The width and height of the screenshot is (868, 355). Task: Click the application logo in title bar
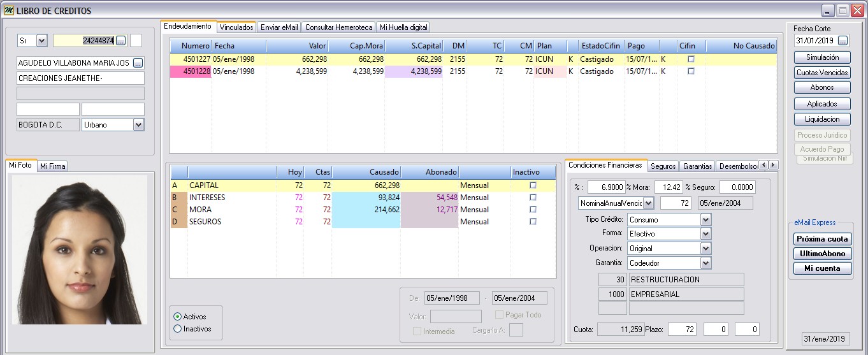(x=9, y=11)
